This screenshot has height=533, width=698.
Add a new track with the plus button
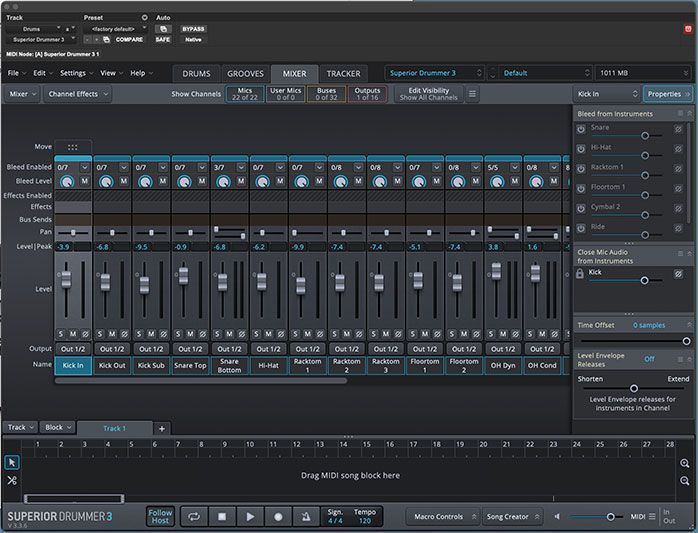click(162, 428)
